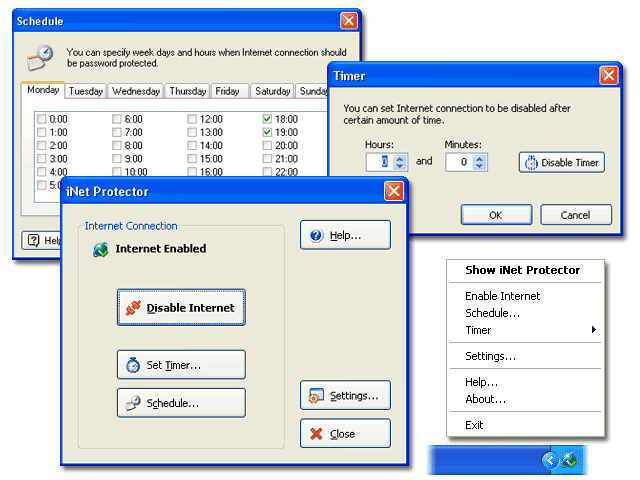Switch to the Tuesday tab

click(86, 91)
